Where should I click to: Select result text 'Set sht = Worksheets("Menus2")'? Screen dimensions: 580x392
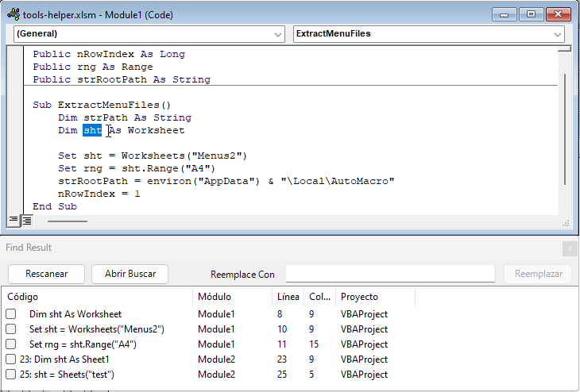(97, 329)
